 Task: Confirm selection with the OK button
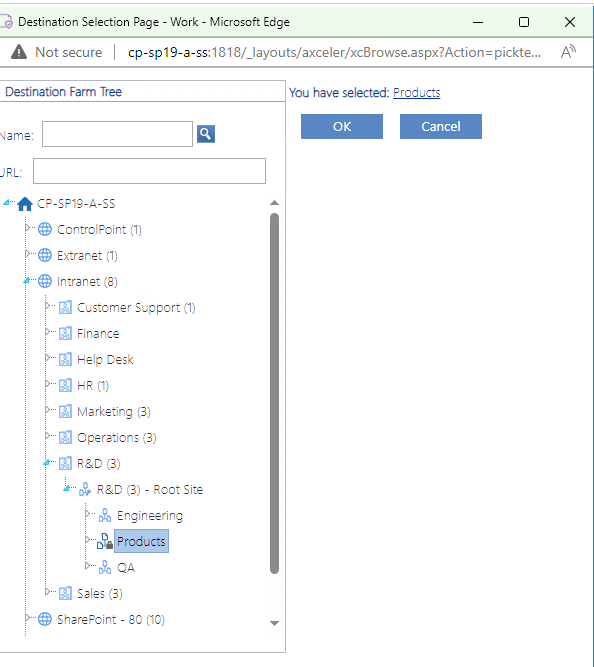coord(342,126)
